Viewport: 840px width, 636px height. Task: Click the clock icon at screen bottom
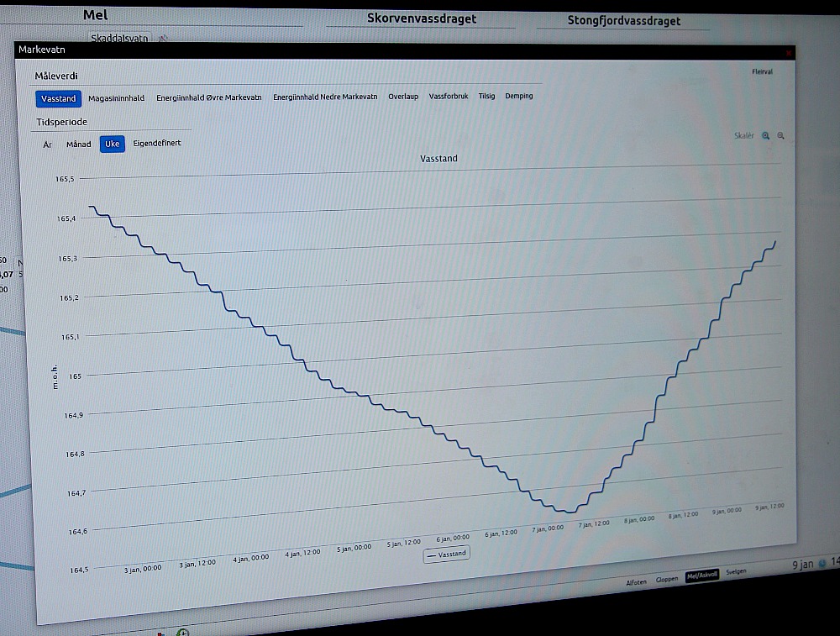182,632
